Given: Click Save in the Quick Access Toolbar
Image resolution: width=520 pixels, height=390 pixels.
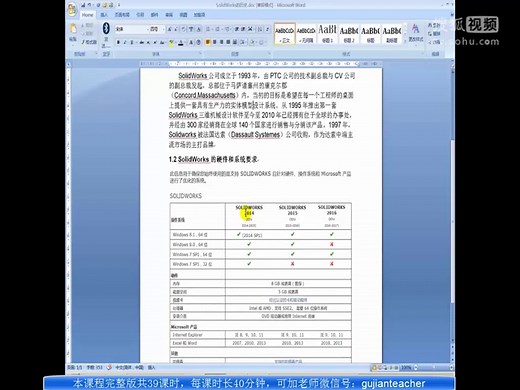Looking at the screenshot, I should [x=83, y=5].
